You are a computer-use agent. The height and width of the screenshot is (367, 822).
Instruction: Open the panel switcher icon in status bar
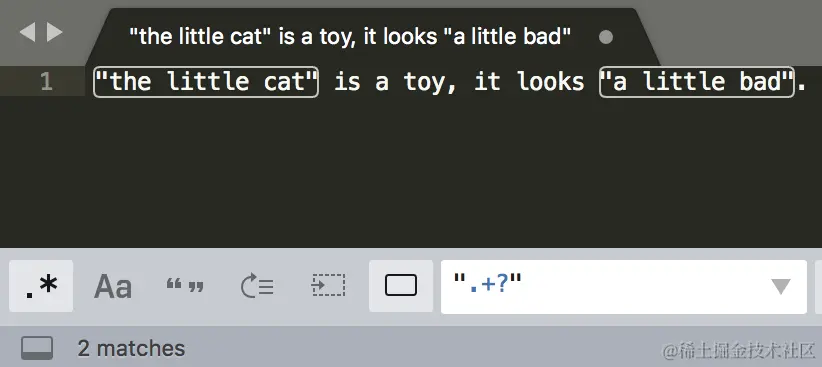(37, 348)
